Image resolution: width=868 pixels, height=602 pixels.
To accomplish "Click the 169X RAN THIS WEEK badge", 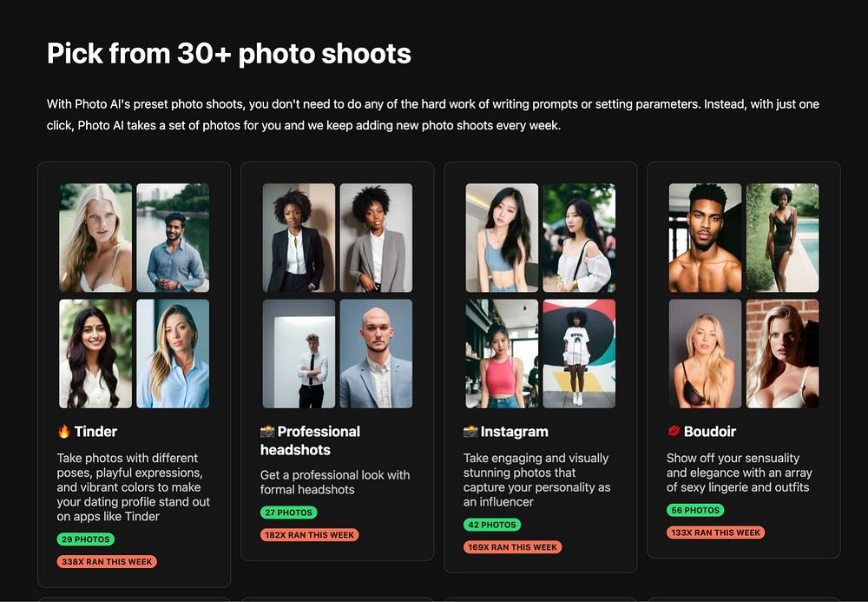I will click(x=513, y=547).
